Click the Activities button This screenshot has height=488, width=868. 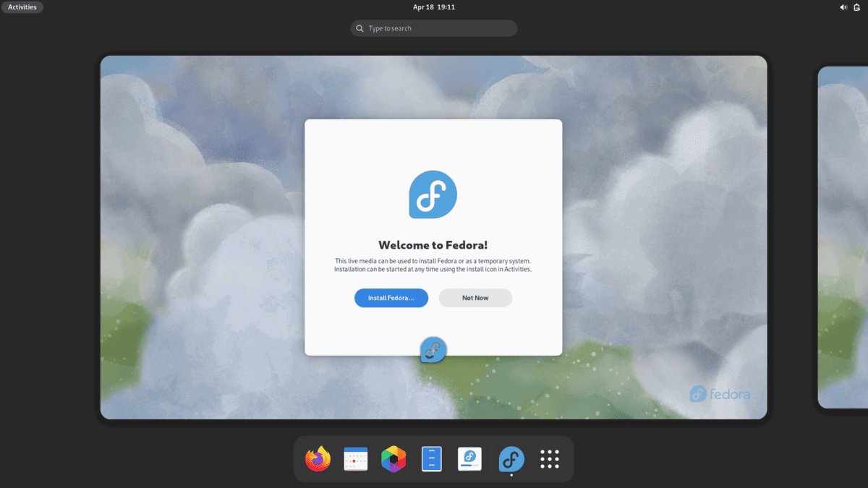tap(22, 7)
